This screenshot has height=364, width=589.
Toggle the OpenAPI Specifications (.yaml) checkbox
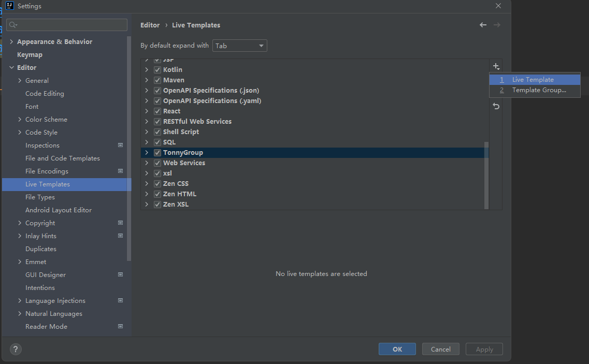click(157, 100)
